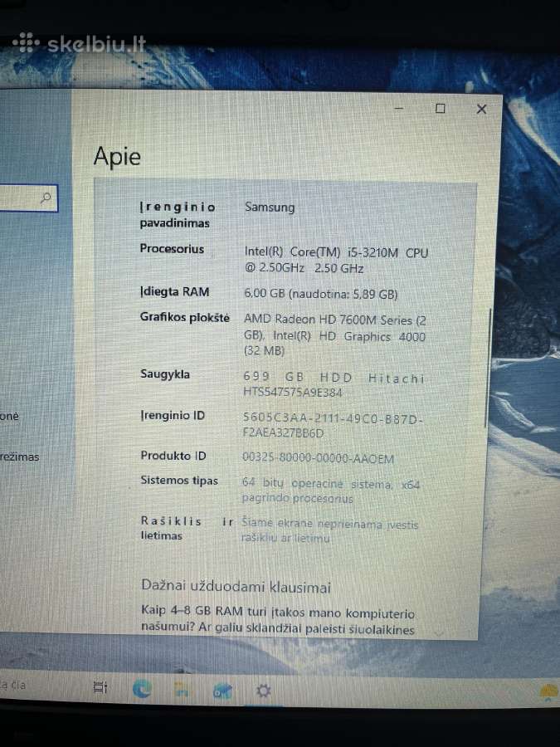Click the 'Grafikos plokštė' label
The height and width of the screenshot is (747, 560).
pos(185,317)
